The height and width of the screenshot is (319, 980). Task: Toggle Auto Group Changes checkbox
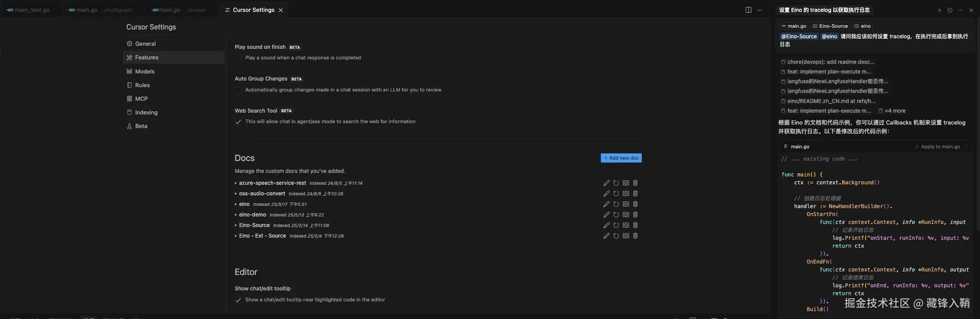point(238,90)
